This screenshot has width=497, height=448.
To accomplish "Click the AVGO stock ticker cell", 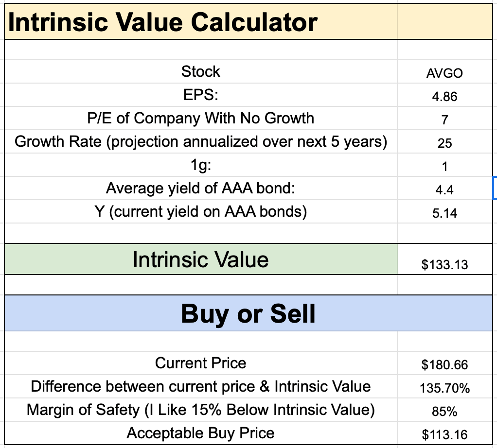I will (444, 73).
